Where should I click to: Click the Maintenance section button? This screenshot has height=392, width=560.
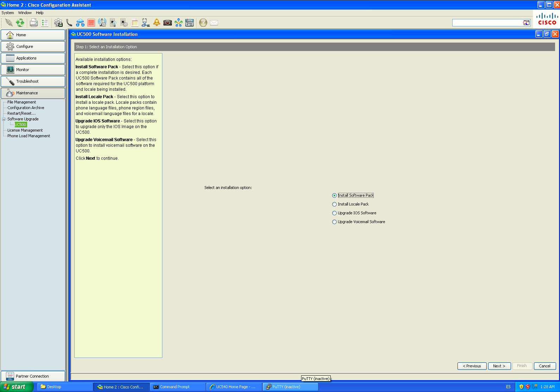click(33, 93)
